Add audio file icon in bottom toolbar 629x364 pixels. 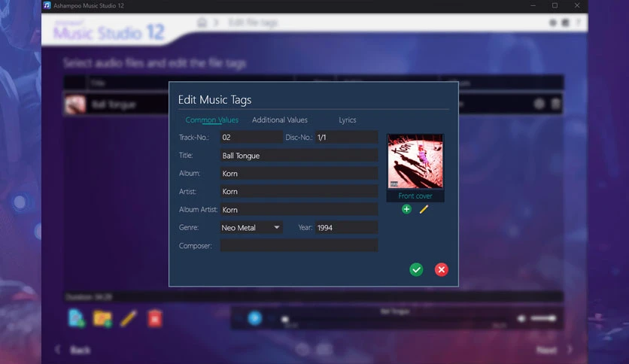[x=76, y=318]
